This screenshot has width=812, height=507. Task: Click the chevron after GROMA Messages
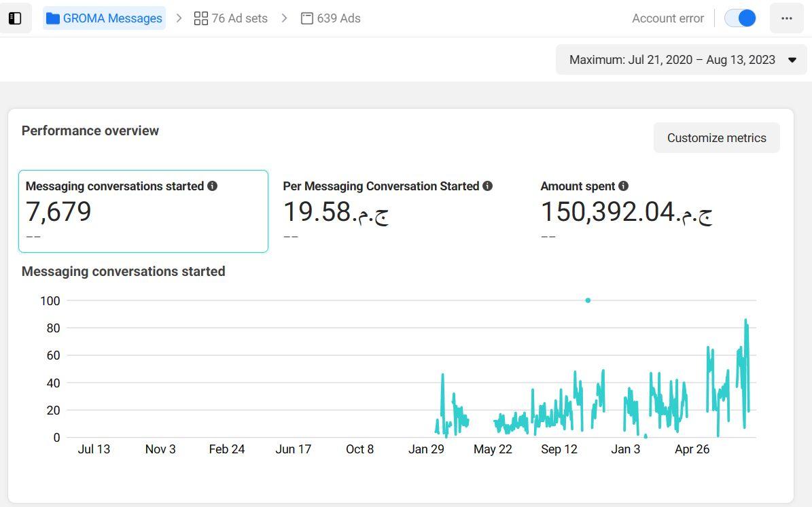point(179,18)
